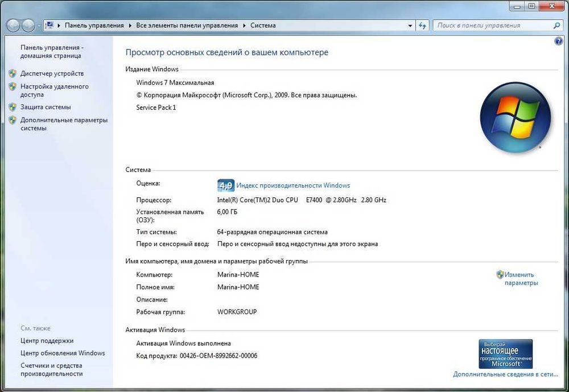
Task: Click Изменить параметры link
Action: tap(521, 279)
